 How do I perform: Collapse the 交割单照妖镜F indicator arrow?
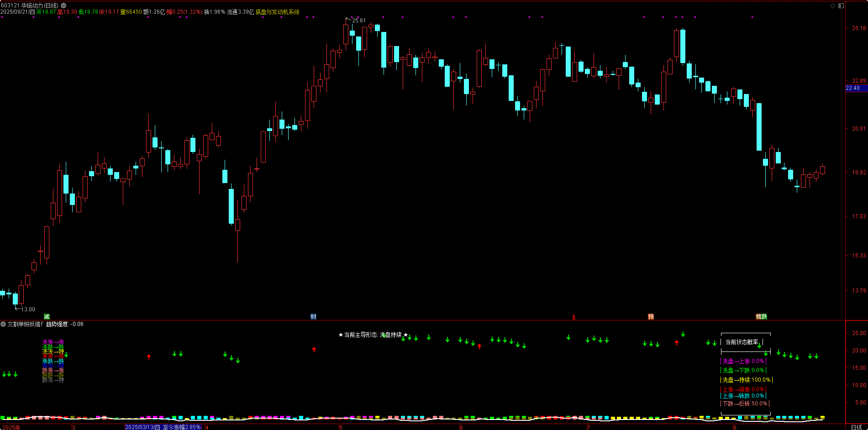coord(3,324)
